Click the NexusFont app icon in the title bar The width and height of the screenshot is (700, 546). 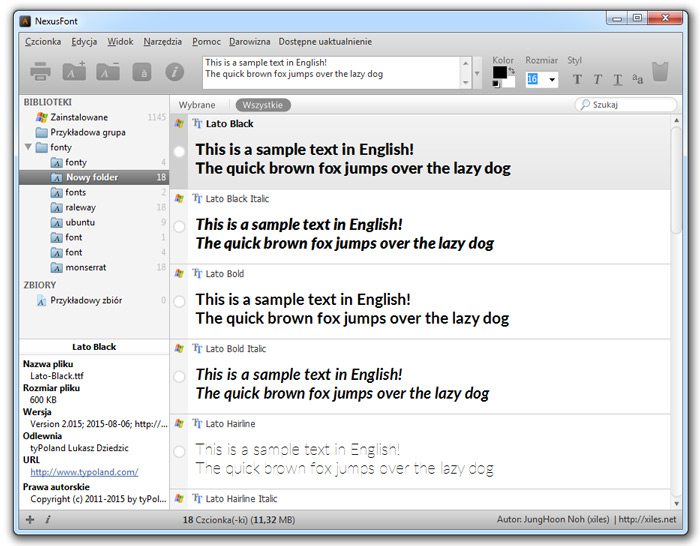pos(25,21)
